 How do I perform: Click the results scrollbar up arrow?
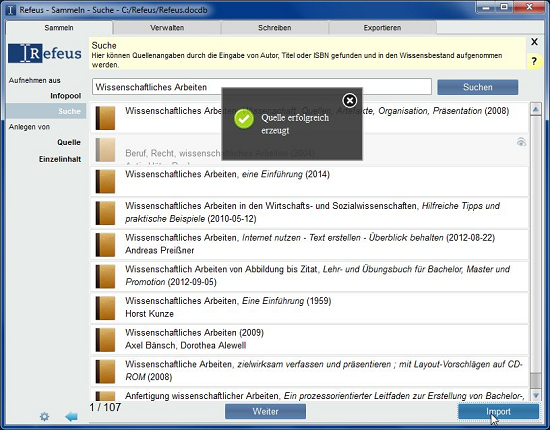pos(536,109)
